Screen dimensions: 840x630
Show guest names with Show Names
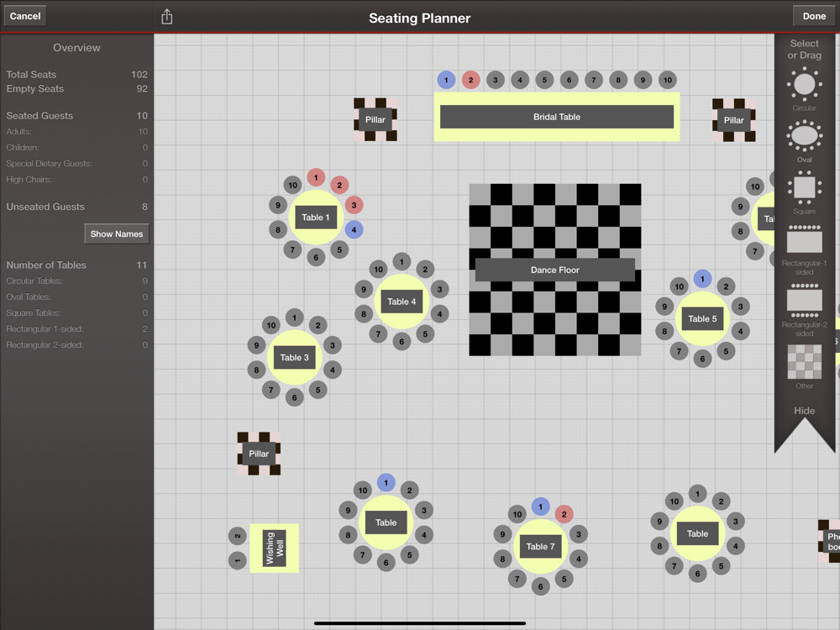click(116, 234)
